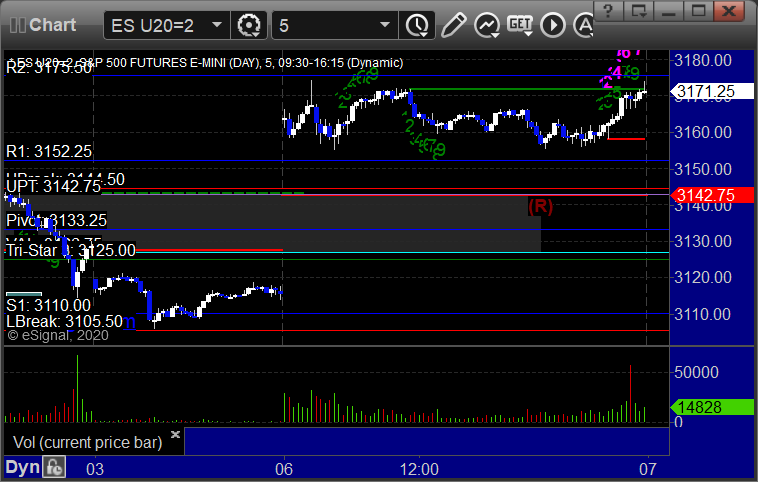Click the 12:00 time axis label

point(419,469)
